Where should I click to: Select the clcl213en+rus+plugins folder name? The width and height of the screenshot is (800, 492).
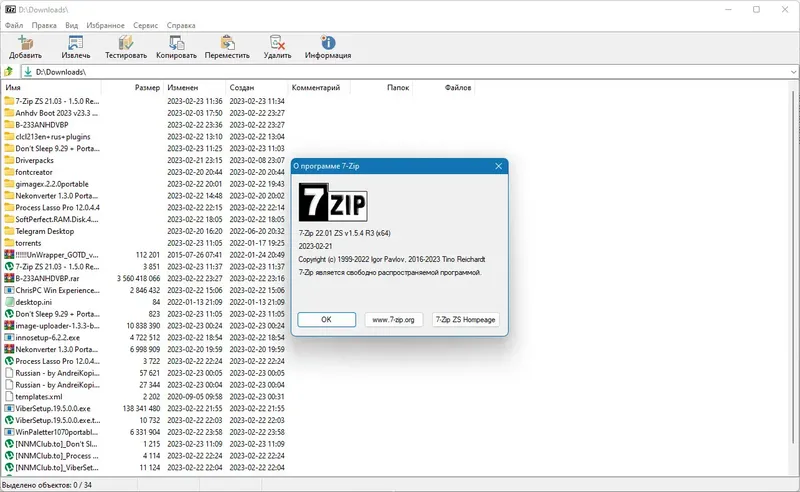pyautogui.click(x=53, y=137)
